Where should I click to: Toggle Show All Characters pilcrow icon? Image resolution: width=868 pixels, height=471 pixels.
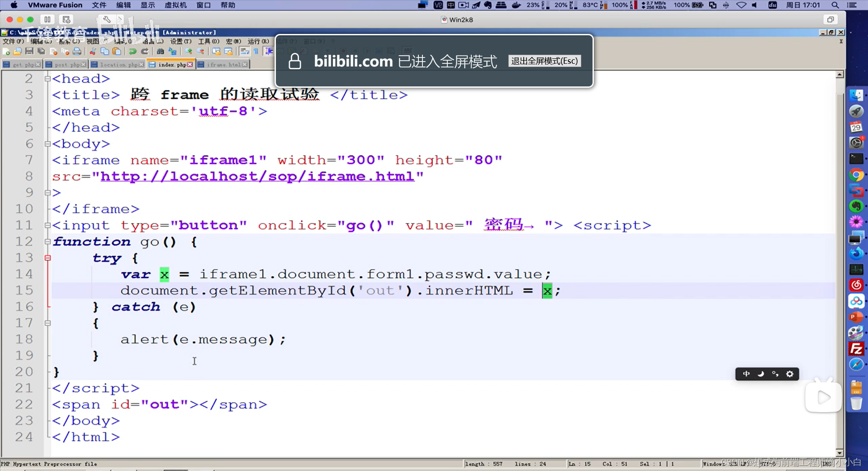coord(256,52)
